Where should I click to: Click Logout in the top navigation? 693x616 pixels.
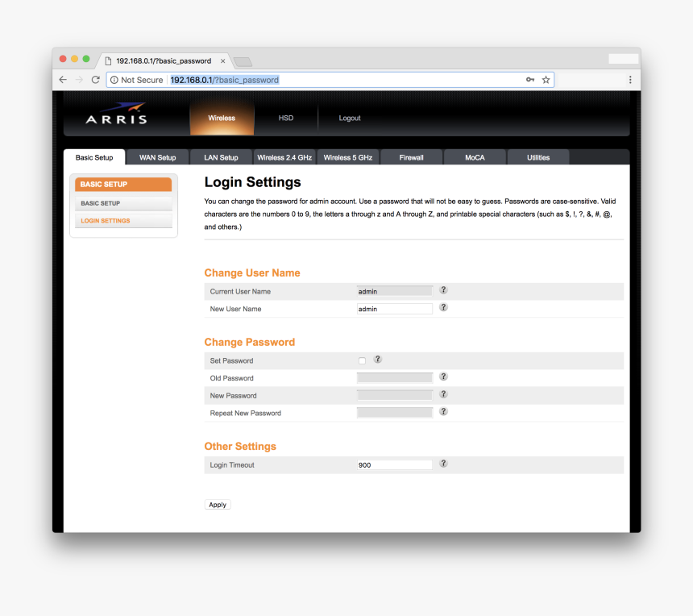pos(350,118)
